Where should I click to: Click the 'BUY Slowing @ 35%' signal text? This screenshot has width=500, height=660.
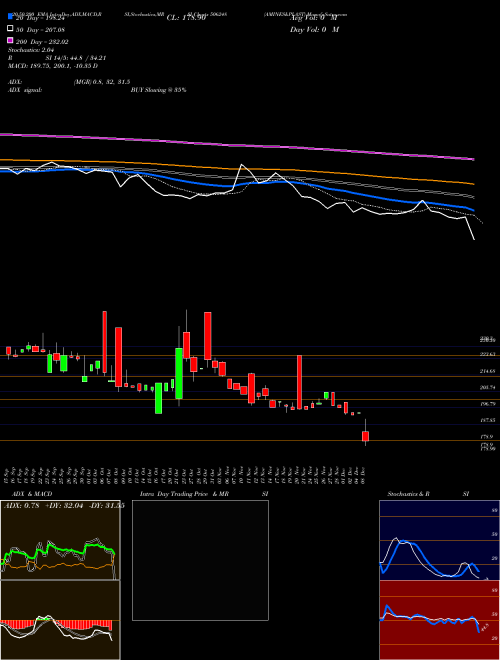click(x=158, y=90)
